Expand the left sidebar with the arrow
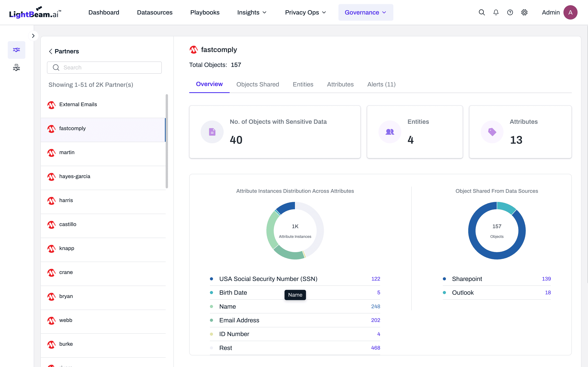This screenshot has height=367, width=588. [33, 36]
